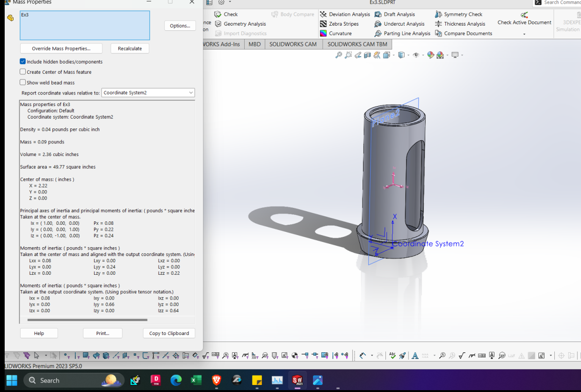Click Zoom to Area in view toolbar

coord(348,55)
